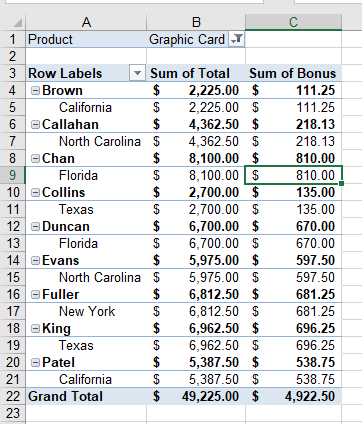This screenshot has width=362, height=424.
Task: Click the Fuller row label
Action: [61, 295]
